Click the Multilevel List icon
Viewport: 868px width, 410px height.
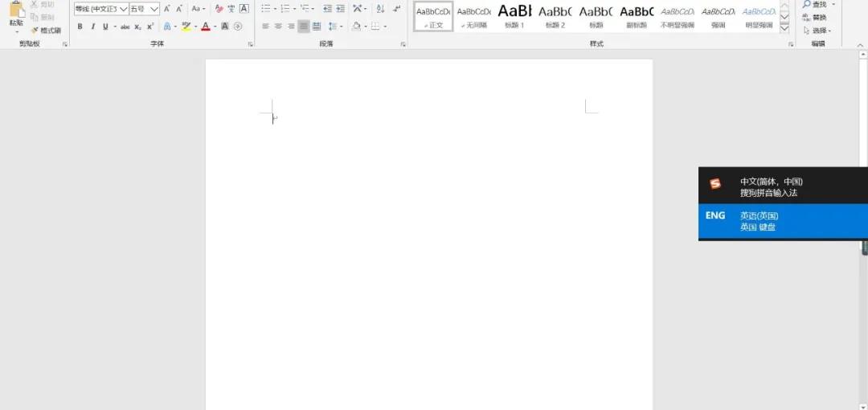click(305, 9)
